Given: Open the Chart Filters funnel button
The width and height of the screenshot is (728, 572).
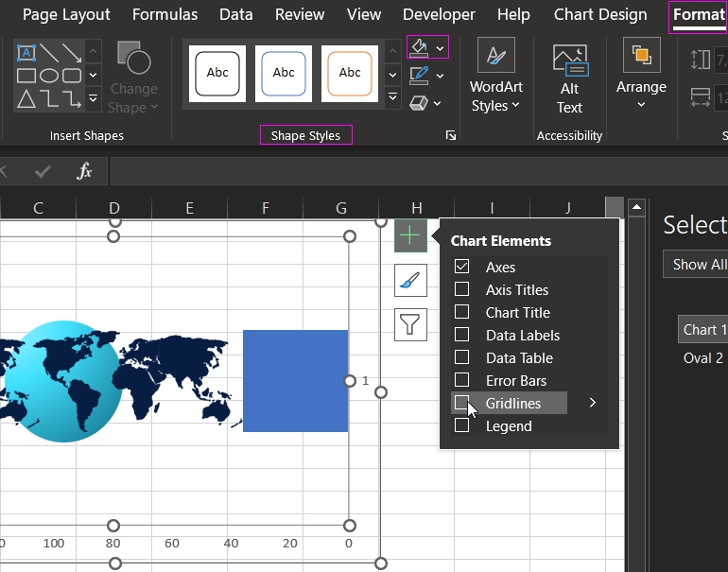Looking at the screenshot, I should tap(410, 324).
